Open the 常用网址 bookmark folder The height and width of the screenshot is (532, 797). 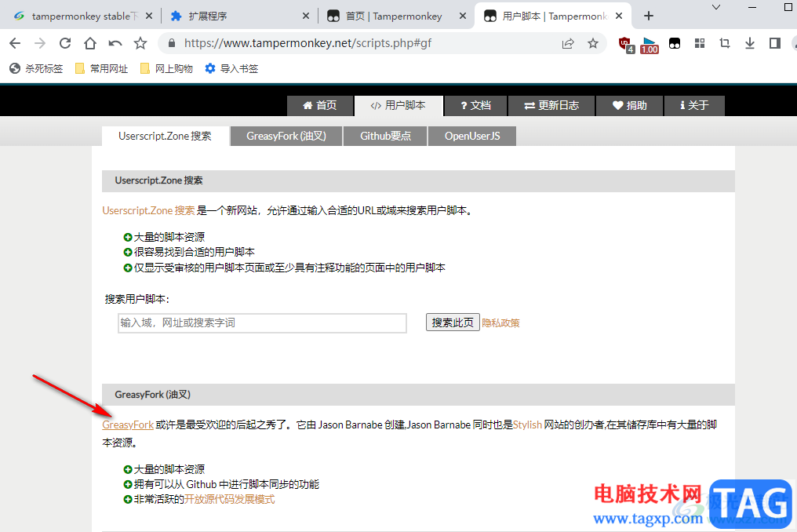click(101, 69)
